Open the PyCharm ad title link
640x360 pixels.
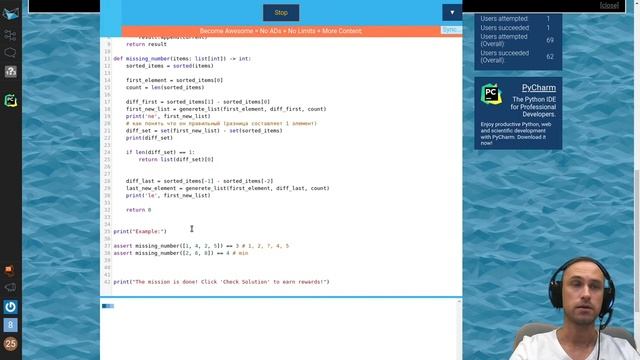(538, 88)
